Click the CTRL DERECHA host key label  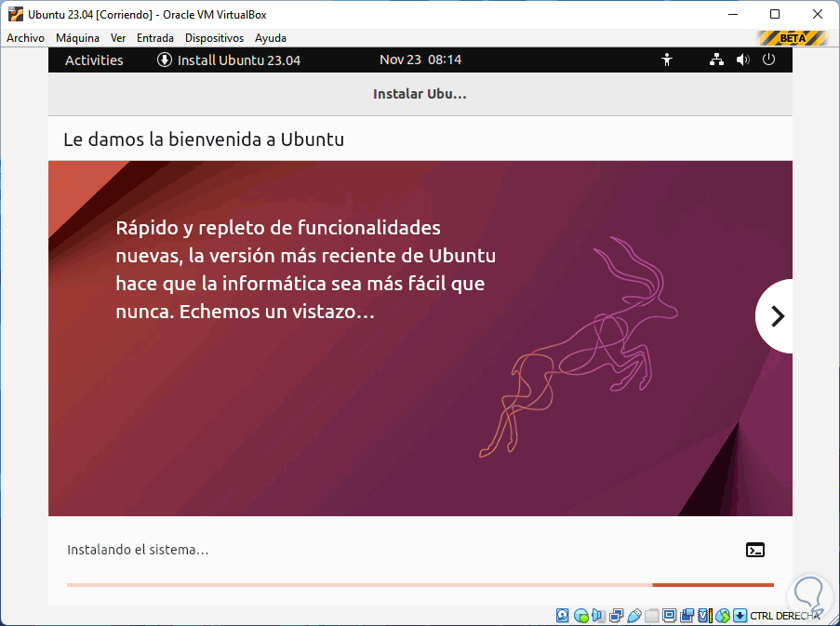(x=785, y=616)
